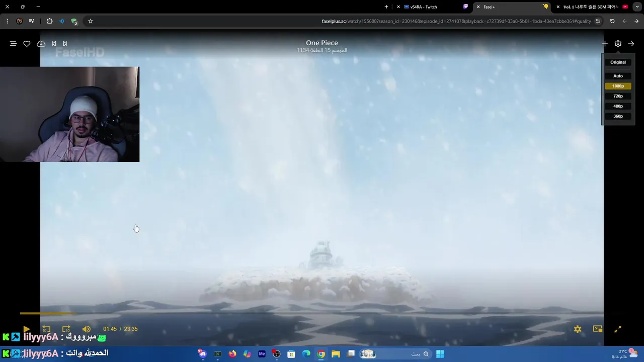Open the Xbox Game Bar taskbar icon
This screenshot has height=362, width=644.
coord(217,354)
